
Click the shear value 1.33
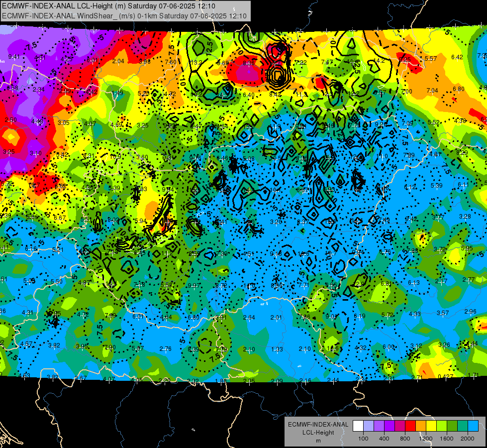277,349
